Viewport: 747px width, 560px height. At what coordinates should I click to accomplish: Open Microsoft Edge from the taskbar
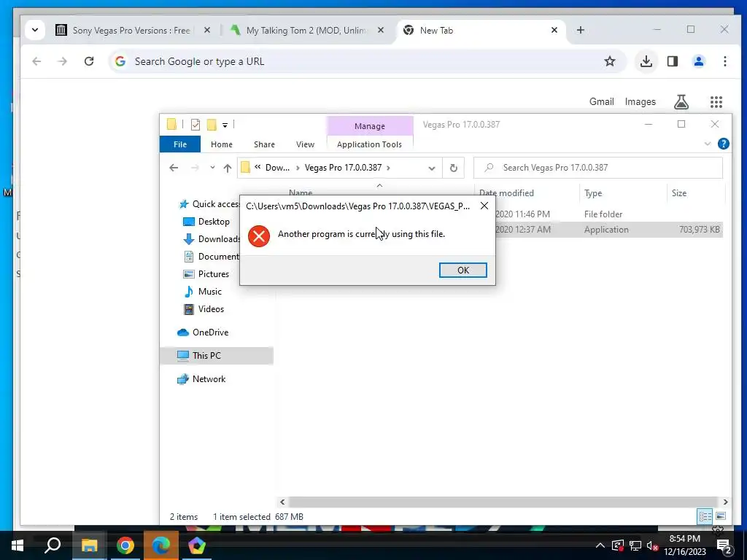tap(161, 545)
